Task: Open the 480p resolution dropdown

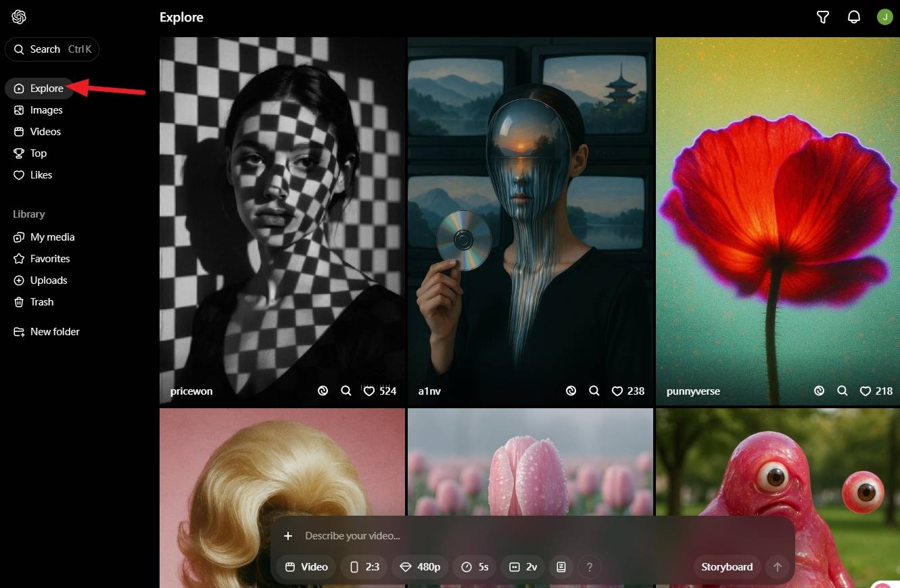Action: [420, 567]
